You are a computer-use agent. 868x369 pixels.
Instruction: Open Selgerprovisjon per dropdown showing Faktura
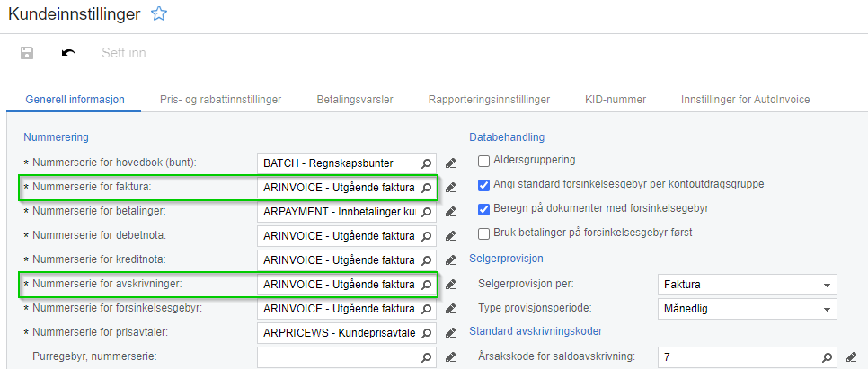click(748, 285)
